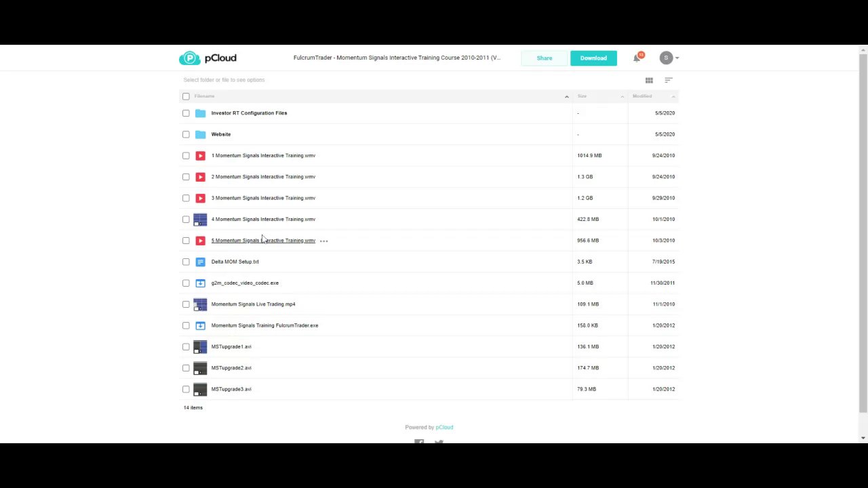Click the MSTupgrade2.avi thumbnail

[x=200, y=368]
